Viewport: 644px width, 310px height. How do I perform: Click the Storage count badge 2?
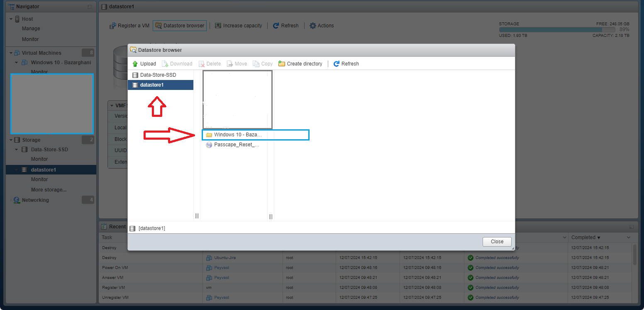pos(88,140)
